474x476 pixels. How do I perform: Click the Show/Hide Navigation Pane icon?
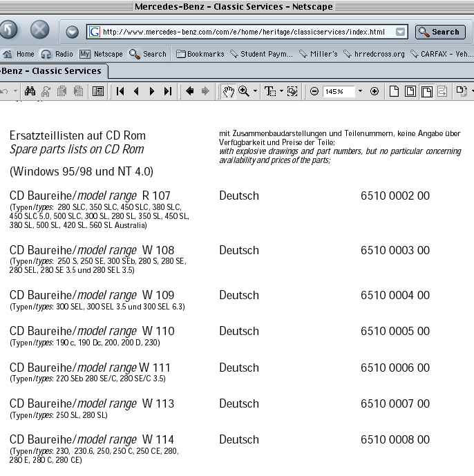tap(98, 91)
